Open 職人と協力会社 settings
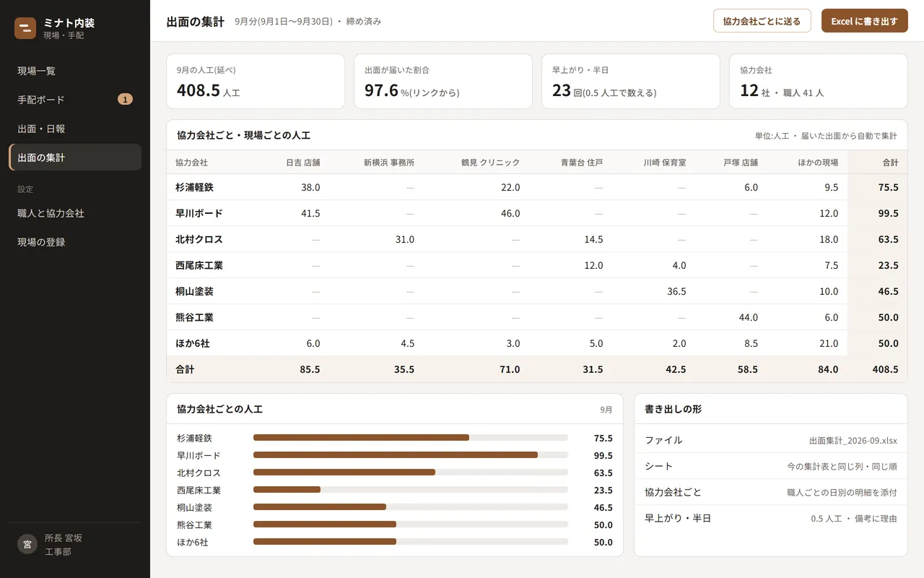Screen dimensions: 924x578 tap(75, 213)
